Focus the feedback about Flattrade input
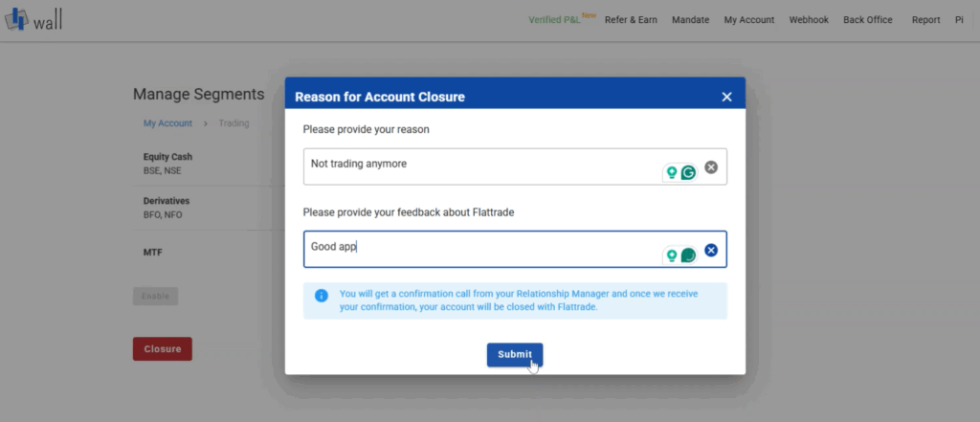Viewport: 980px width, 422px height. pyautogui.click(x=515, y=250)
